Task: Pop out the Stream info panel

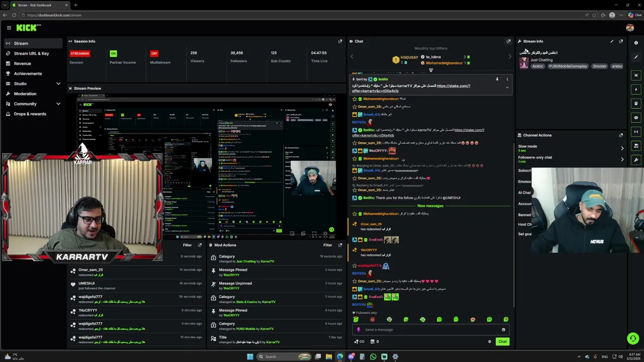Action: click(x=621, y=41)
